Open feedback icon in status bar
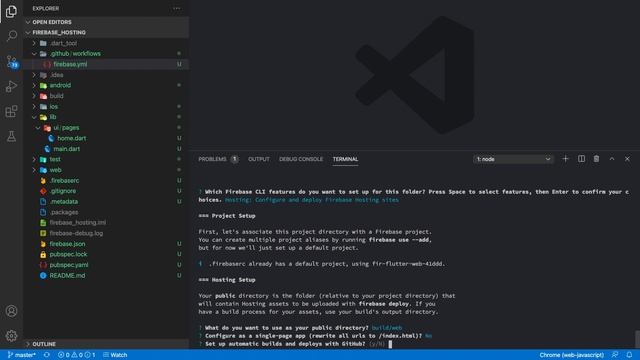Screen dimensions: 640x360 pyautogui.click(x=615, y=355)
